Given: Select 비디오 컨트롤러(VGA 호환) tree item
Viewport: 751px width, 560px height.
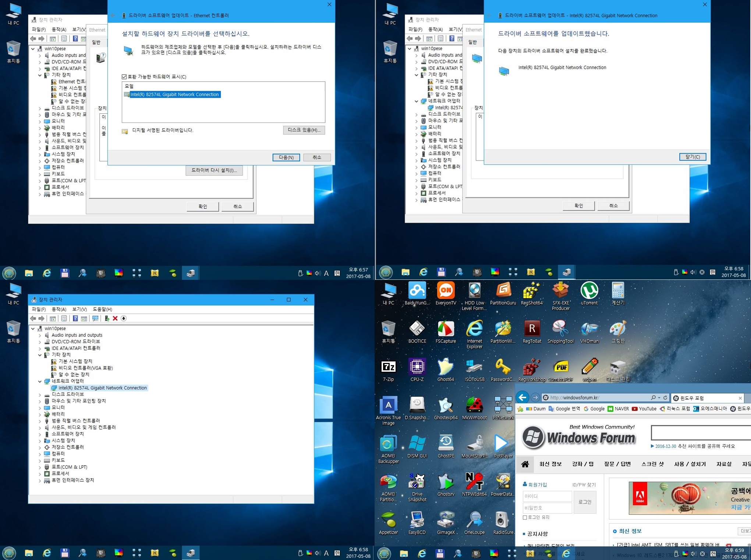Looking at the screenshot, I should (x=85, y=368).
